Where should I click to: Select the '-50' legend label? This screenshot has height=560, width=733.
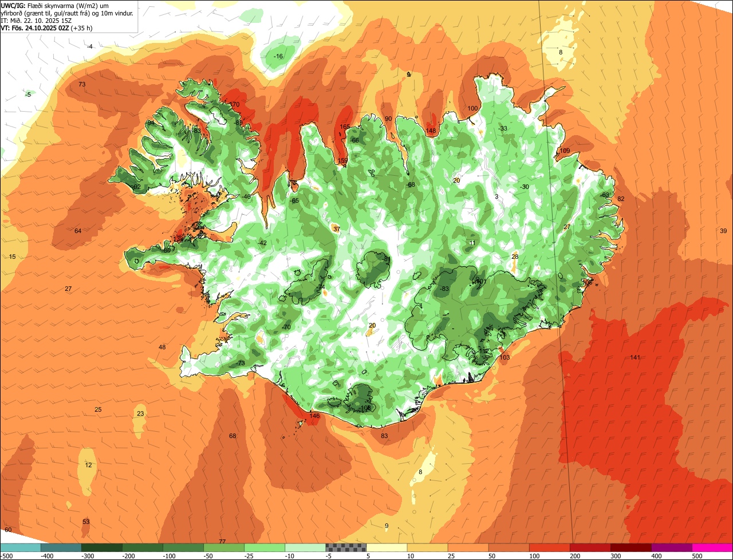tap(209, 556)
